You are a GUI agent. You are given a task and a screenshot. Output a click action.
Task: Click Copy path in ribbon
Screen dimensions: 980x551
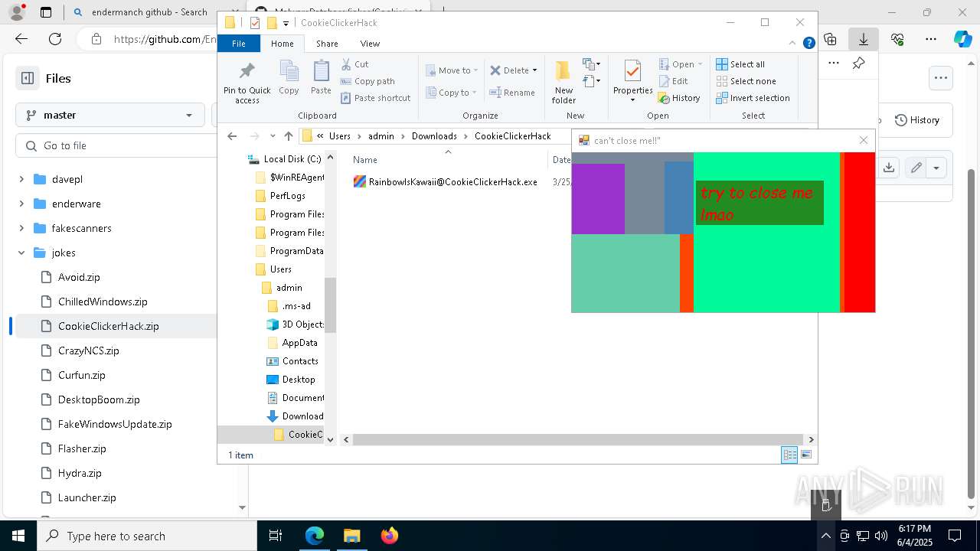[x=367, y=81]
